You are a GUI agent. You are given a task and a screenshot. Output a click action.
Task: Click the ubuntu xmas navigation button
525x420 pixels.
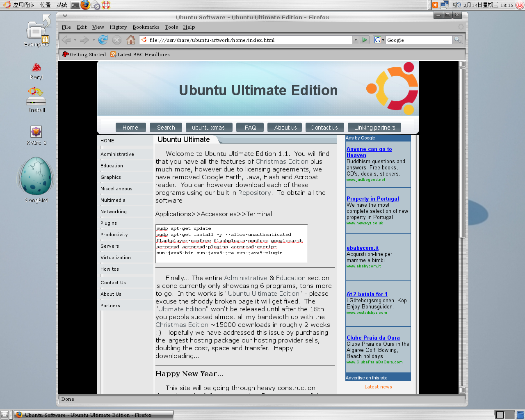click(x=208, y=128)
